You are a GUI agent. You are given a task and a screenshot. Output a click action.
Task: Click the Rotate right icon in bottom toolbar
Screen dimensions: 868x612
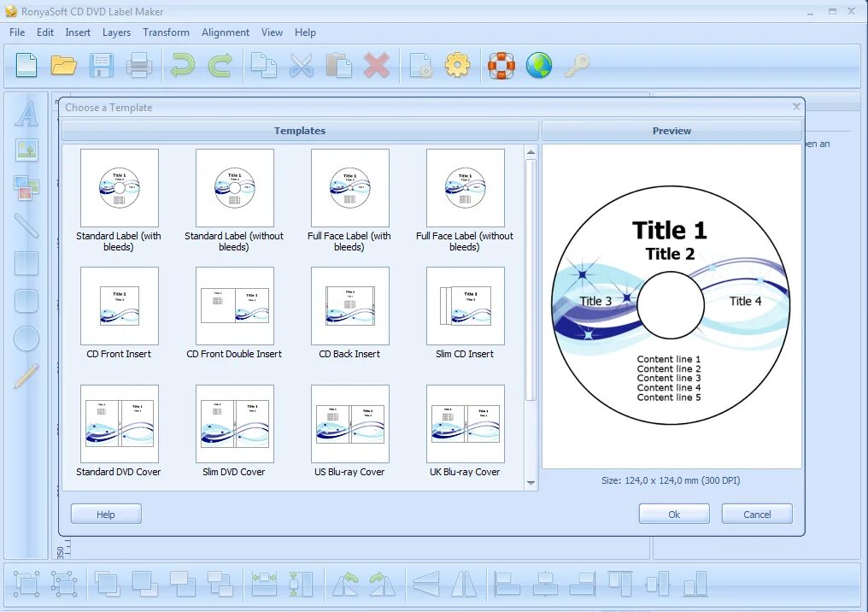click(x=383, y=585)
